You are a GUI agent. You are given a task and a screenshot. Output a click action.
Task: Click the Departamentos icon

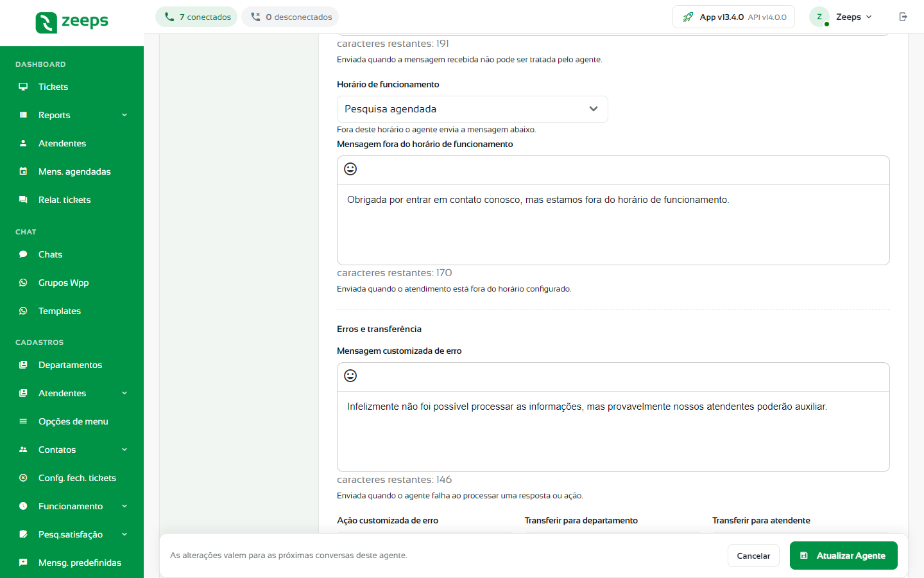pos(23,365)
